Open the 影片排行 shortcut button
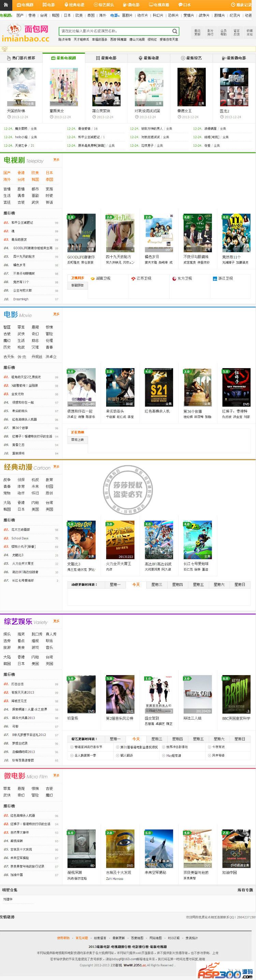This screenshot has height=980, width=256. (x=210, y=32)
